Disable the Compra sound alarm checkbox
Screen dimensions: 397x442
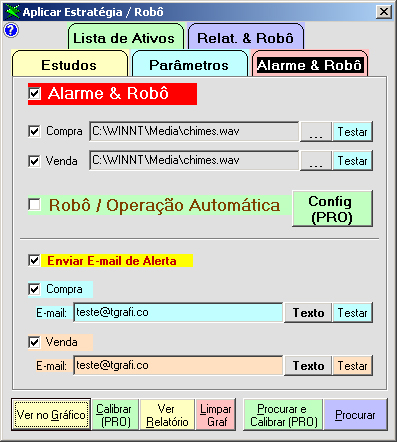pyautogui.click(x=35, y=131)
